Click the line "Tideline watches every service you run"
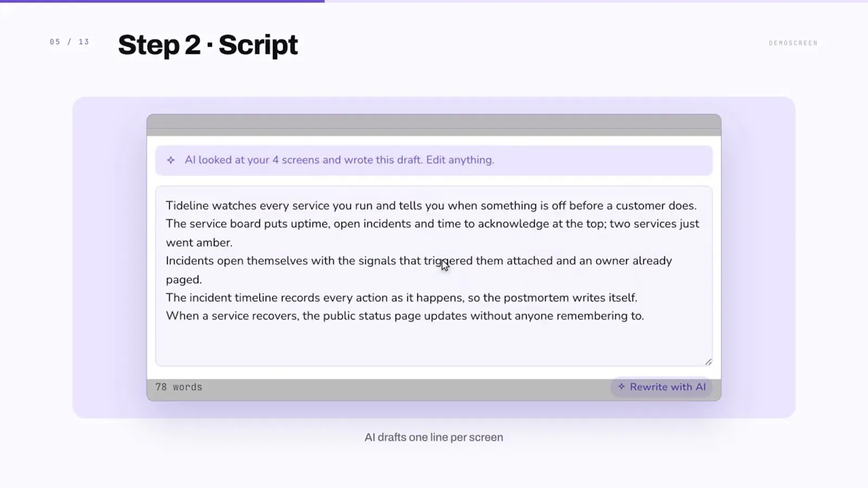The image size is (868, 488). point(431,206)
